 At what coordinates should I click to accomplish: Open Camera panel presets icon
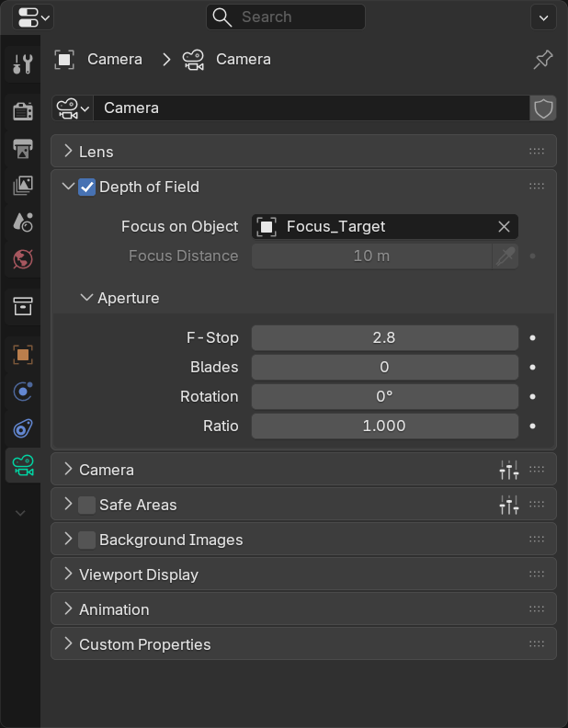(509, 470)
